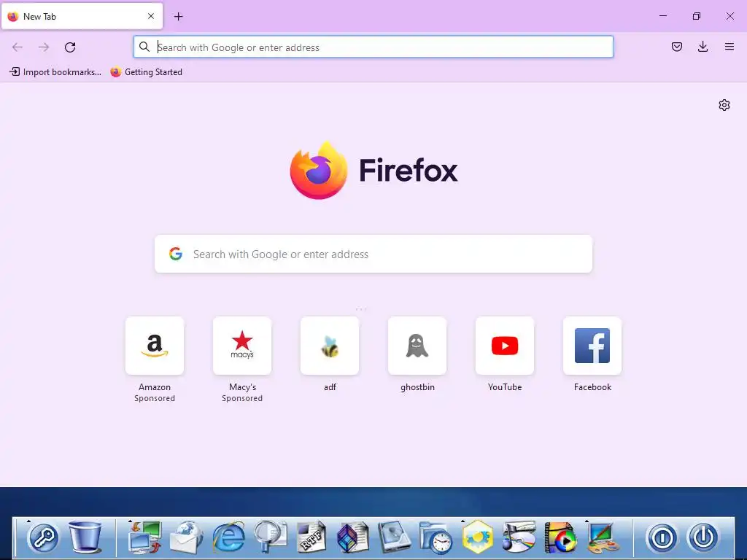Go forward using the forward arrow
Image resolution: width=747 pixels, height=560 pixels.
(x=44, y=47)
